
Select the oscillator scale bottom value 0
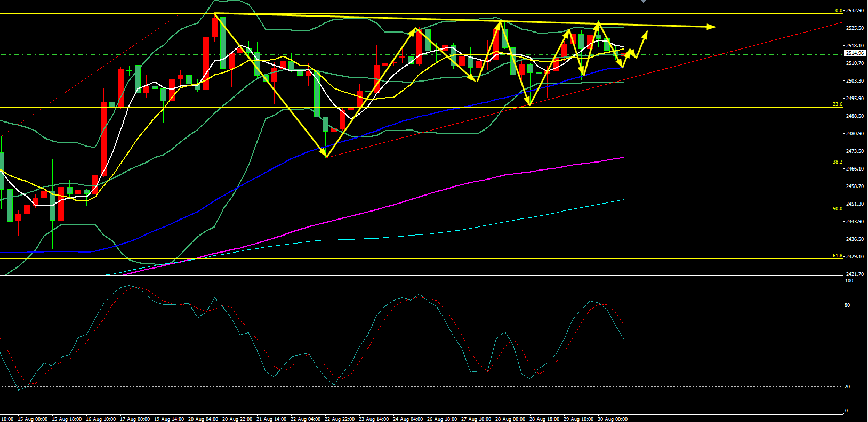tap(847, 411)
